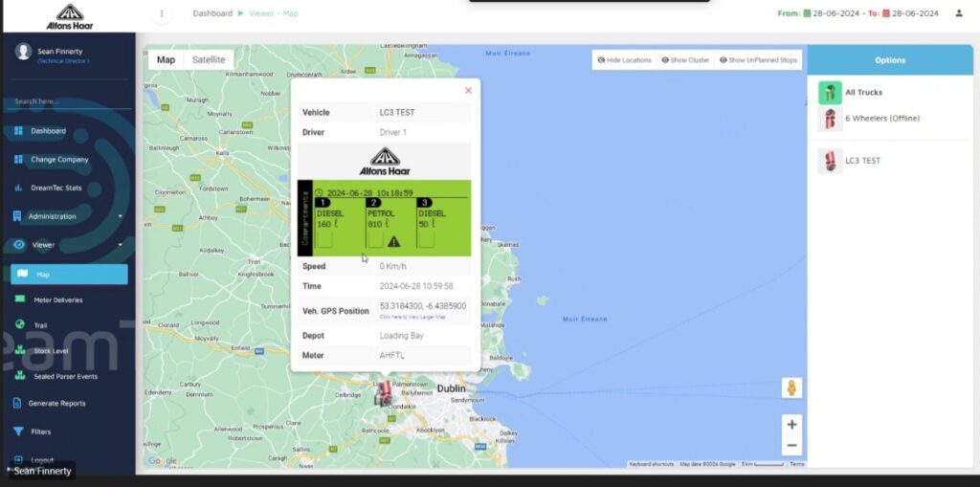This screenshot has width=980, height=487.
Task: Click the Dublin label on the map
Action: pyautogui.click(x=452, y=388)
